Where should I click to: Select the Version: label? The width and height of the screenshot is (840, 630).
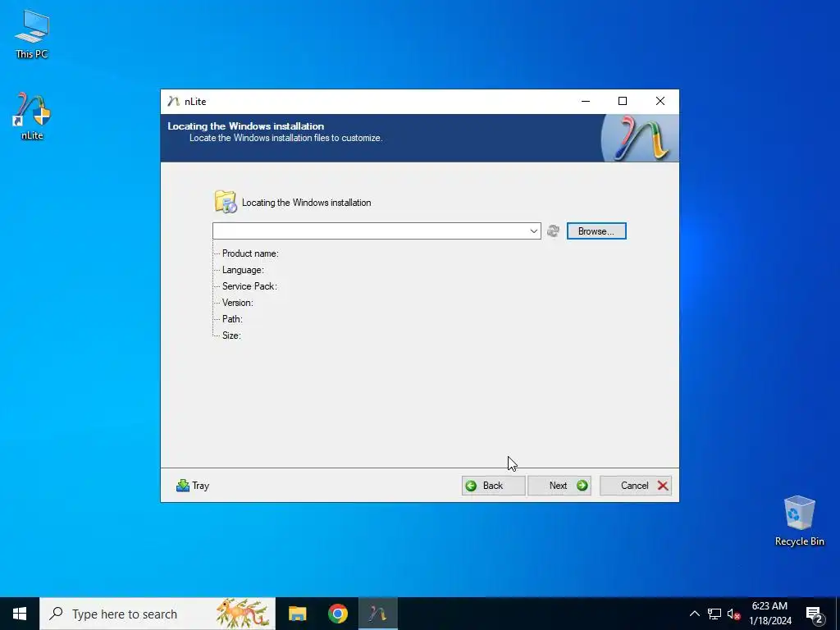pyautogui.click(x=237, y=303)
